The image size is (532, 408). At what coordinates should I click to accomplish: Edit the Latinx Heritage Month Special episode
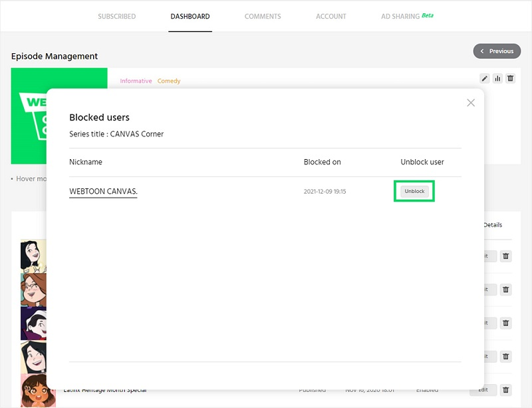[483, 390]
